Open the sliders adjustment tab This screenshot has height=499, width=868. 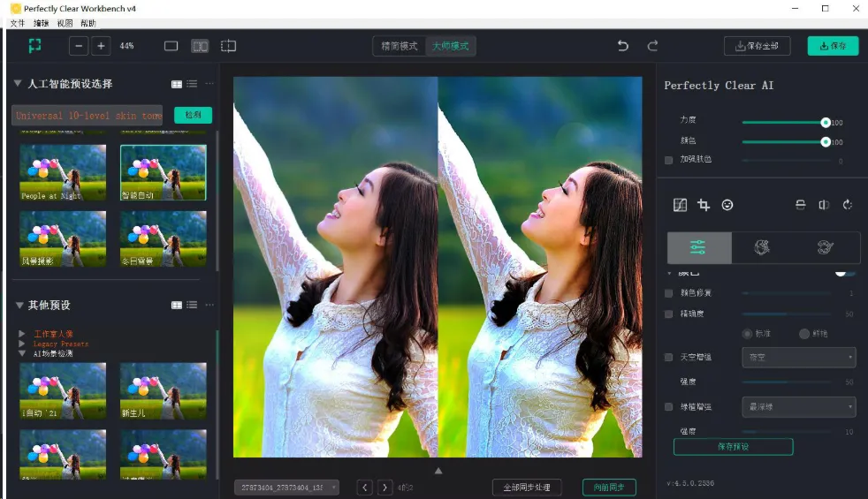tap(698, 247)
